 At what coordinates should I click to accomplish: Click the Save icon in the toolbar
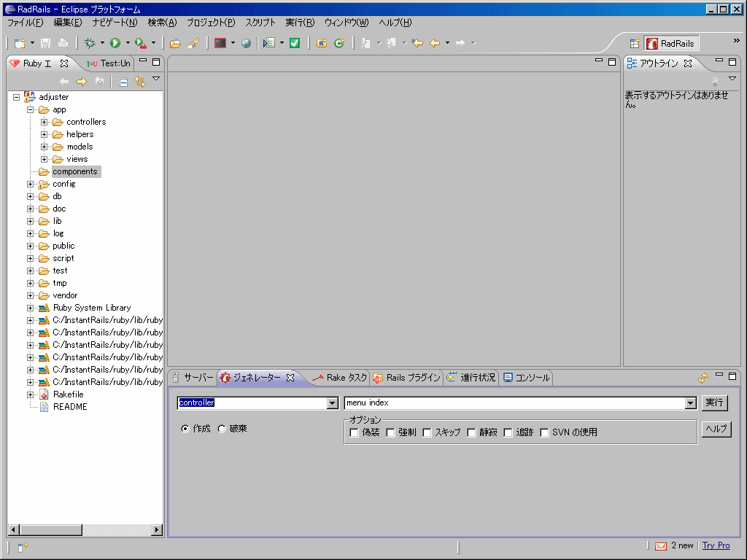pos(45,43)
